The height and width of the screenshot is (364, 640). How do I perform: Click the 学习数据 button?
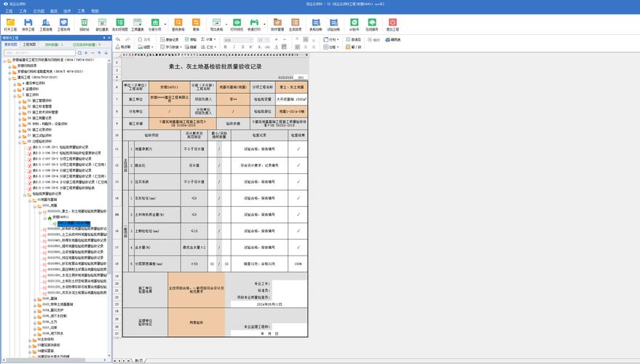click(170, 47)
